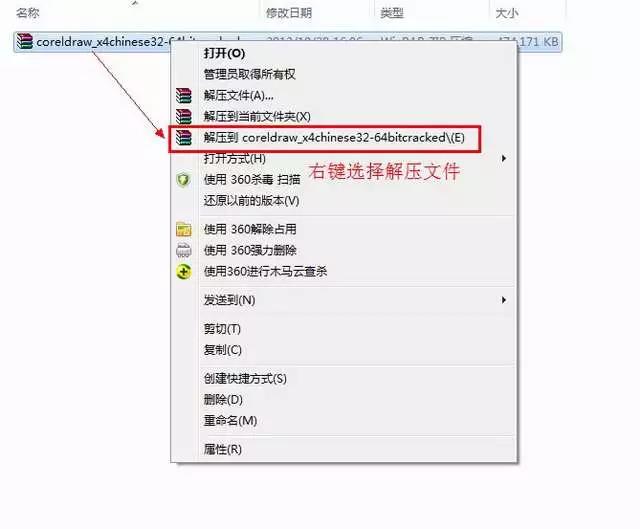Click the WinRAR icon beside 解压到当前文件夹(X)
640x529 pixels.
click(x=184, y=116)
